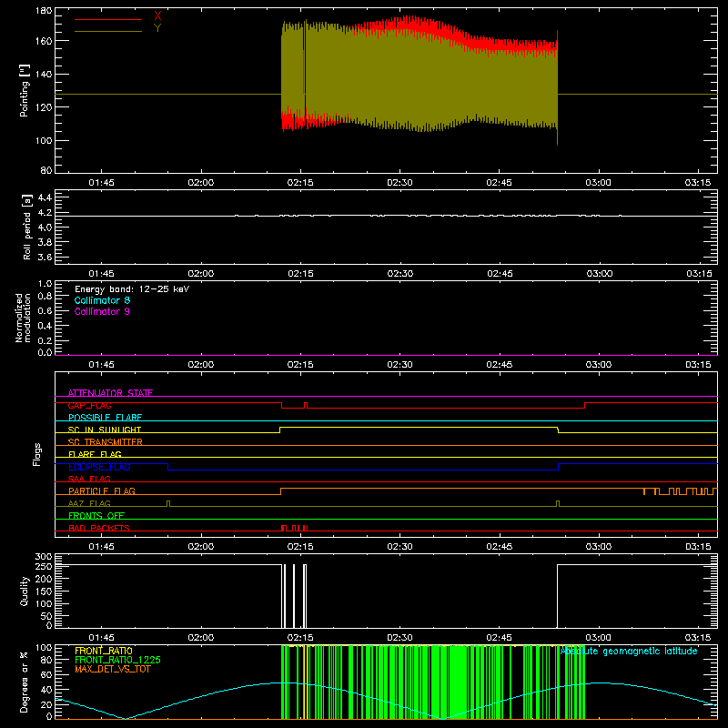This screenshot has height=728, width=728.
Task: Click the 60 tick on the Degrees or % axis
Action: (x=46, y=674)
